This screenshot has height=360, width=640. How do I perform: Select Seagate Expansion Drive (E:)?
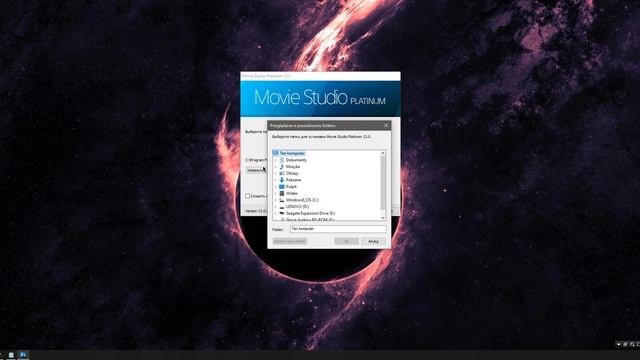point(310,213)
